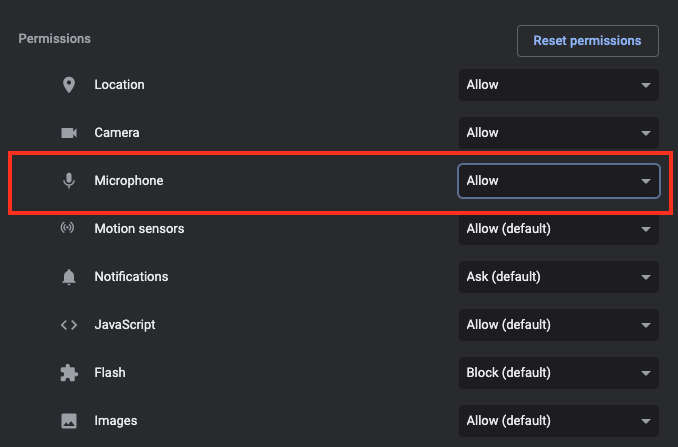Click the Location pin icon
Image resolution: width=678 pixels, height=447 pixels.
(x=69, y=85)
